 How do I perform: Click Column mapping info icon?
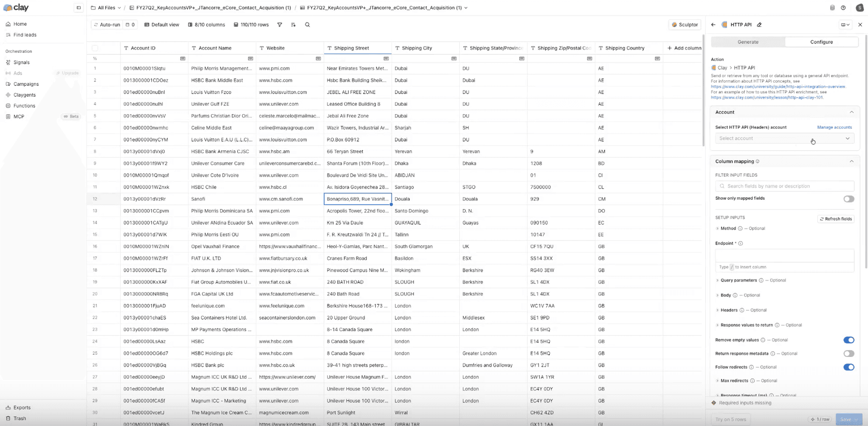coord(758,162)
